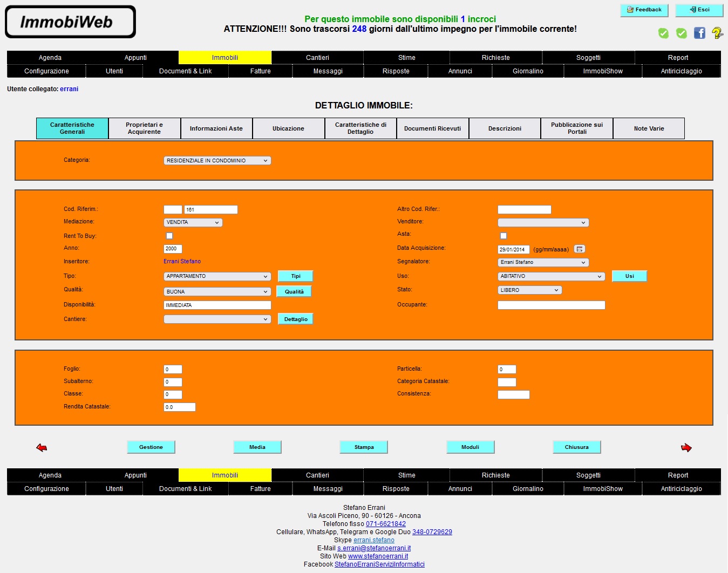Viewport: 728px width, 573px height.
Task: Open the calendar picker beside Data Acquisizione
Action: coord(579,249)
